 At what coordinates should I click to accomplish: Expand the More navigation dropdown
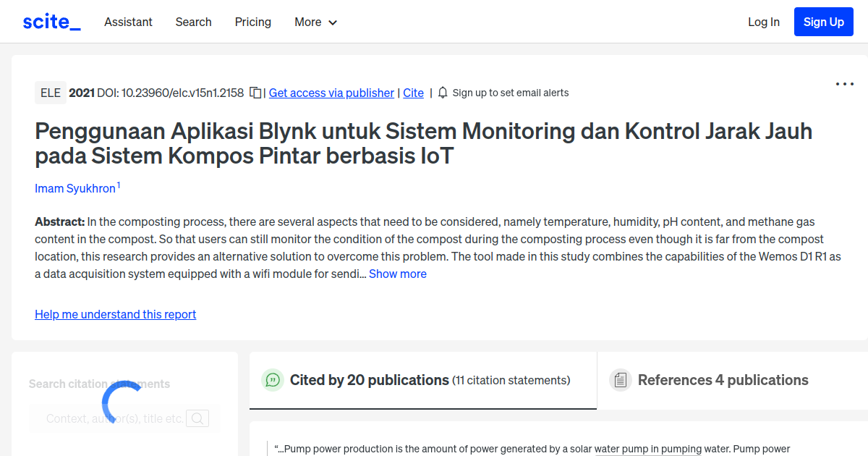[x=315, y=22]
